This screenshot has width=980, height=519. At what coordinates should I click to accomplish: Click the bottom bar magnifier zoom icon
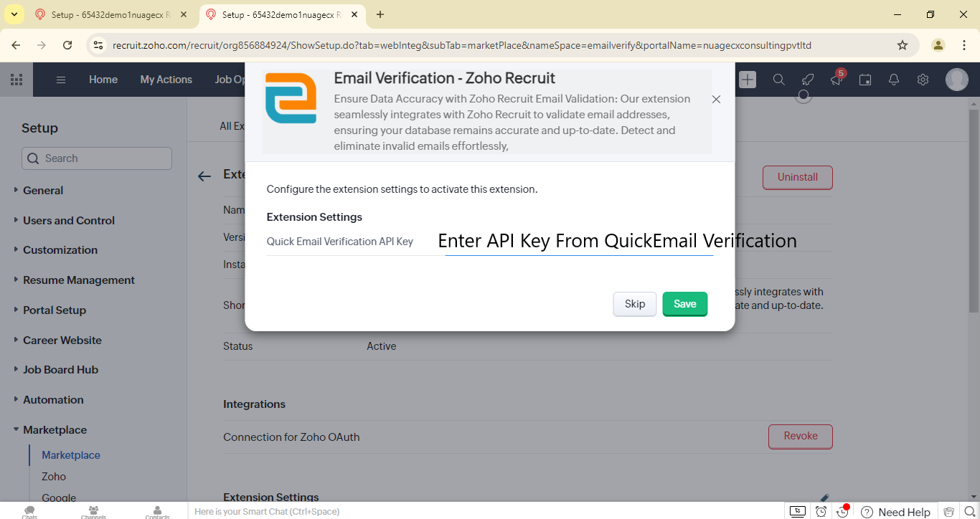tap(969, 512)
